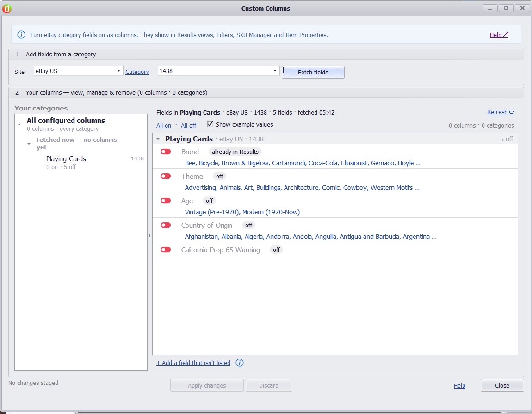Click the Theme example values text
Viewport: 532px width, 414px height.
point(302,188)
